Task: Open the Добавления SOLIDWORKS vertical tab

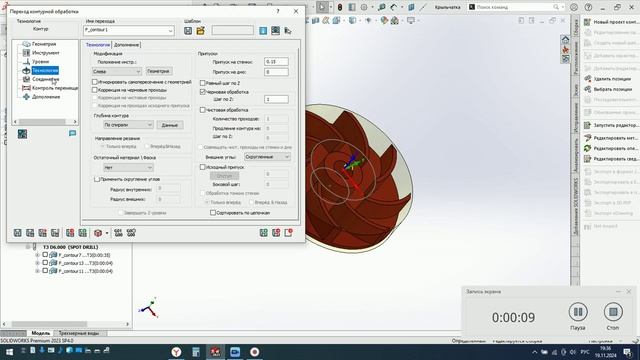Action: pos(576,207)
